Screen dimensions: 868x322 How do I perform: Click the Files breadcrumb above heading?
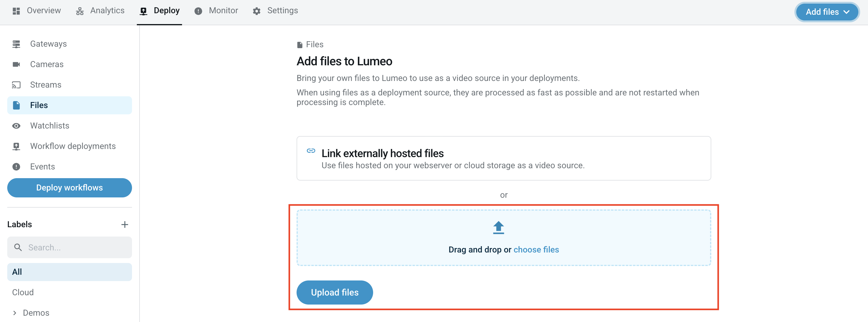click(314, 45)
